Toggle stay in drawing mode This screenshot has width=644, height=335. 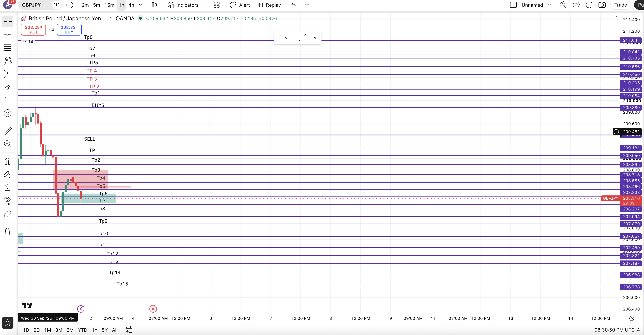pyautogui.click(x=8, y=175)
